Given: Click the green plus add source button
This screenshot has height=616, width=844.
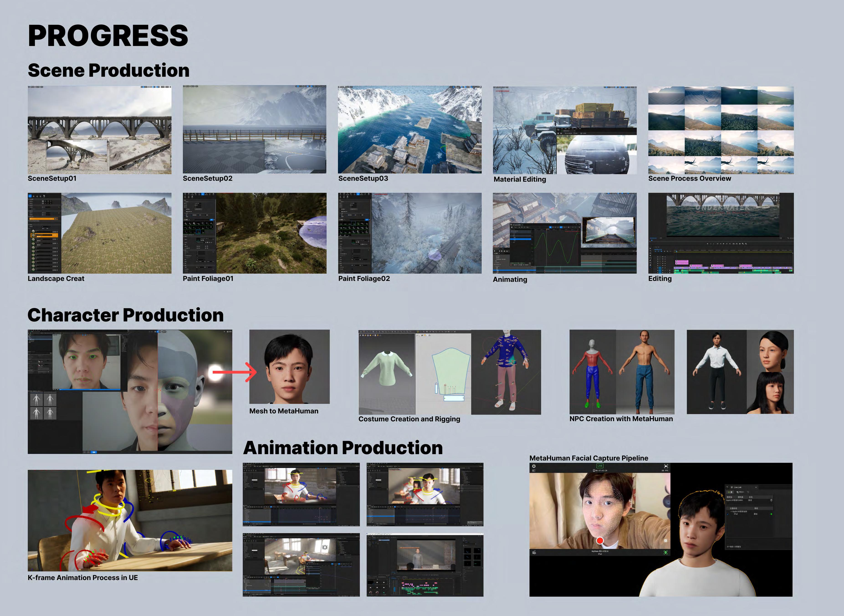Looking at the screenshot, I should [x=730, y=492].
